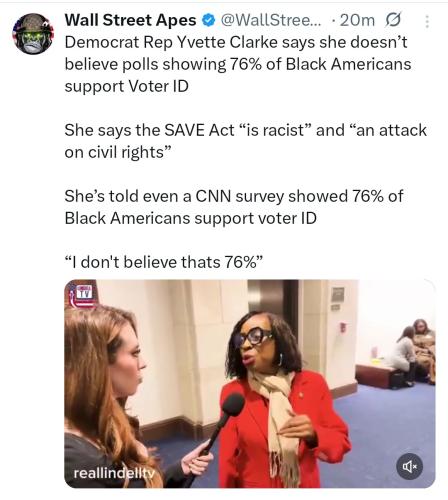Click the @WallStree... account handle

[x=271, y=20]
